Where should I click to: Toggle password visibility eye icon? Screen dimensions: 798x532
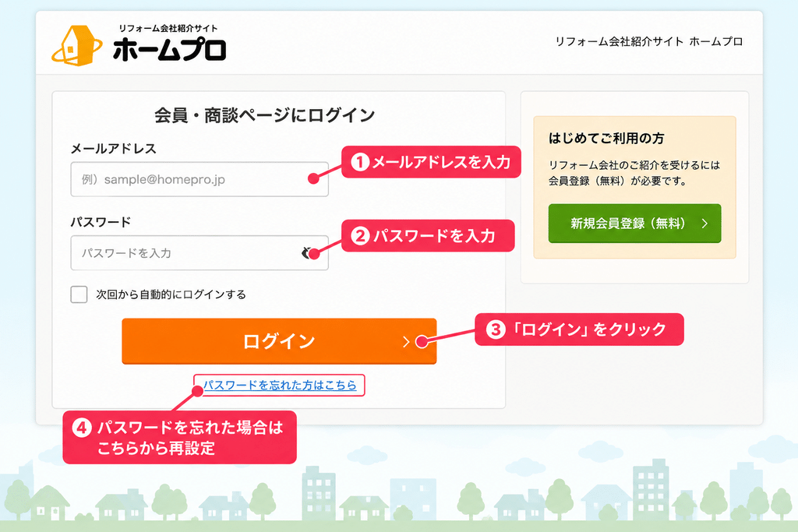pos(307,253)
